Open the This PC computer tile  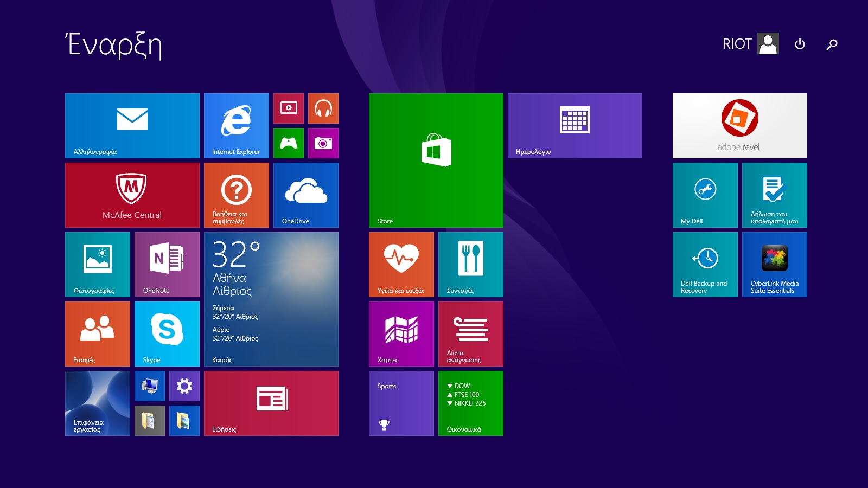point(150,386)
